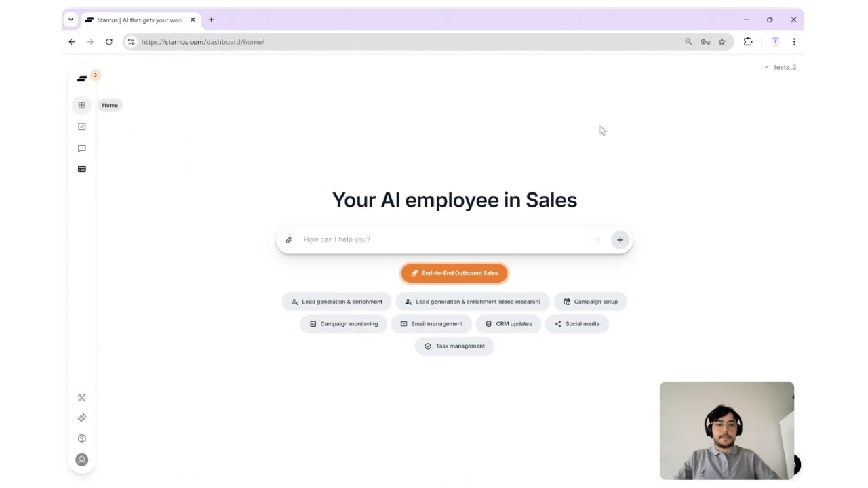Expand the tests_2 workspace dropdown
Screen dimensions: 868x488
click(x=781, y=67)
